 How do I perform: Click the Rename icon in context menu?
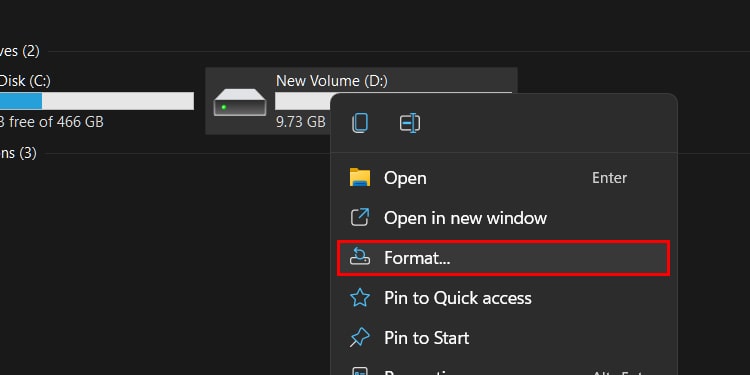point(410,123)
